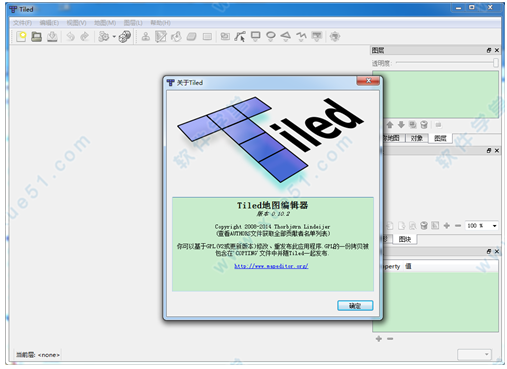Image resolution: width=507 pixels, height=369 pixels.
Task: Open the 视图(V) menu
Action: pos(76,23)
